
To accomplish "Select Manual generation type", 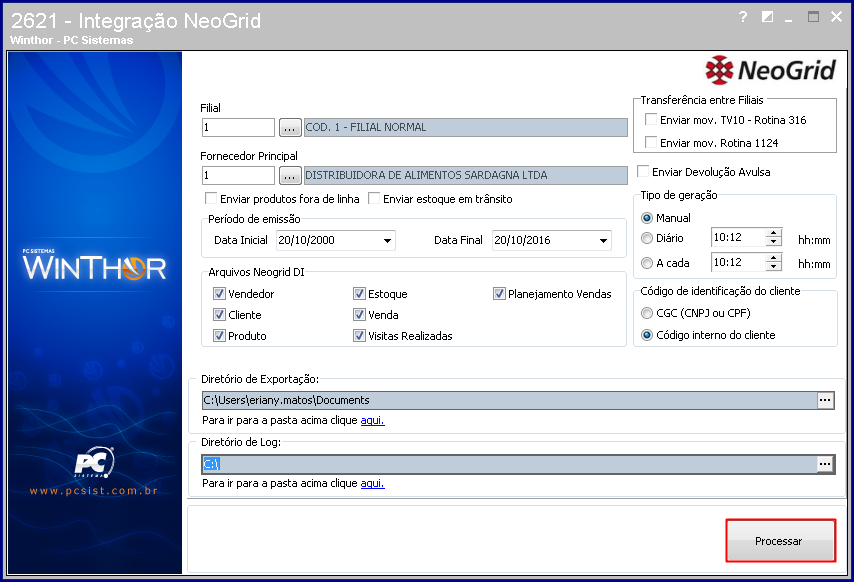I will tap(646, 218).
